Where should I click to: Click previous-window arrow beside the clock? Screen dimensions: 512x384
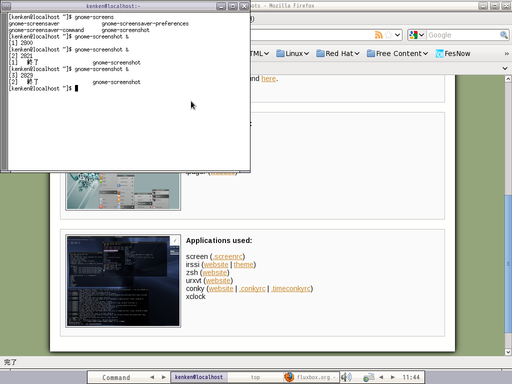point(381,377)
